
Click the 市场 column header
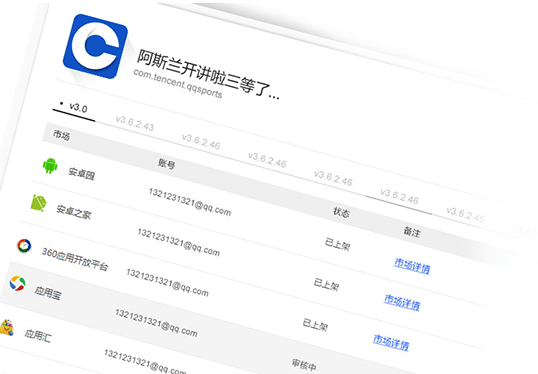61,135
